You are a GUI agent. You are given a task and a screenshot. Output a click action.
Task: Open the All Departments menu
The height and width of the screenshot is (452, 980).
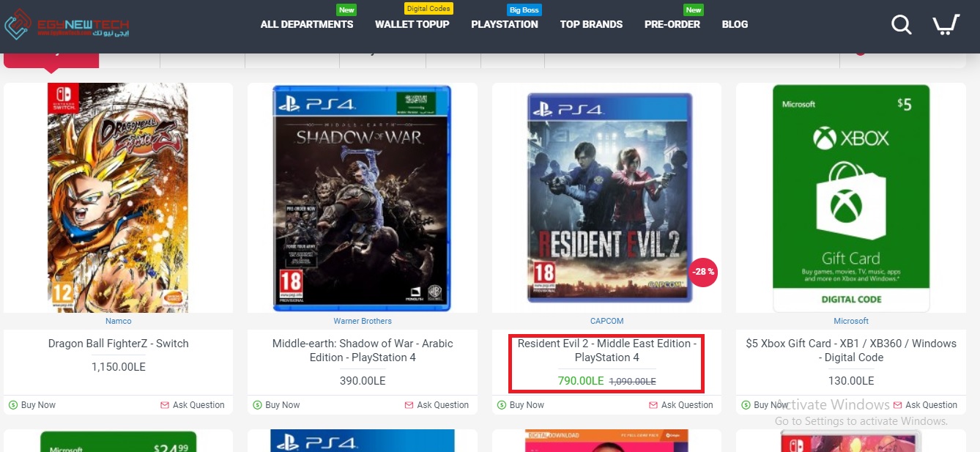[307, 24]
